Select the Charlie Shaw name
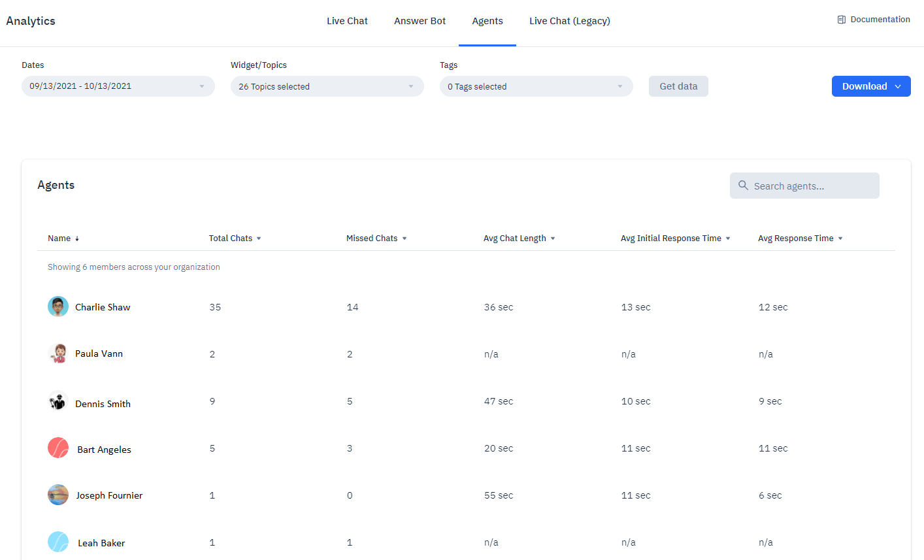The image size is (924, 560). 103,307
